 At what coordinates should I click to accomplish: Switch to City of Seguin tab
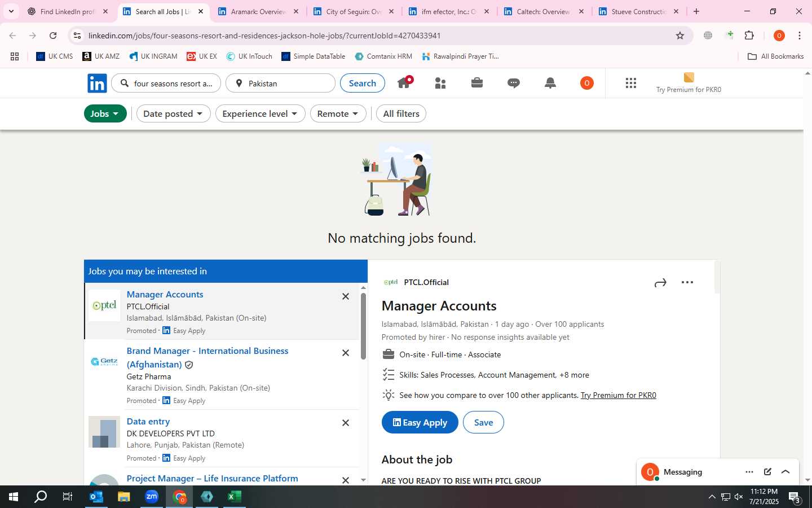[354, 11]
